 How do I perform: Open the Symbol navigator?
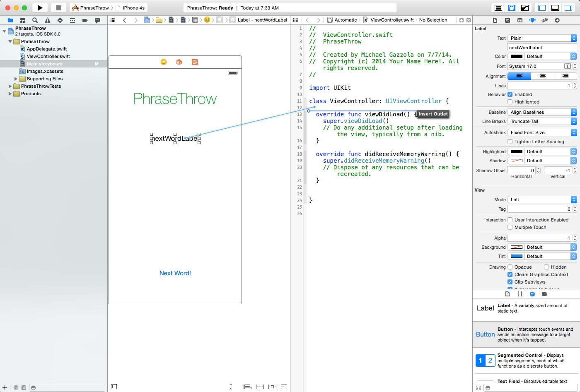click(x=23, y=20)
